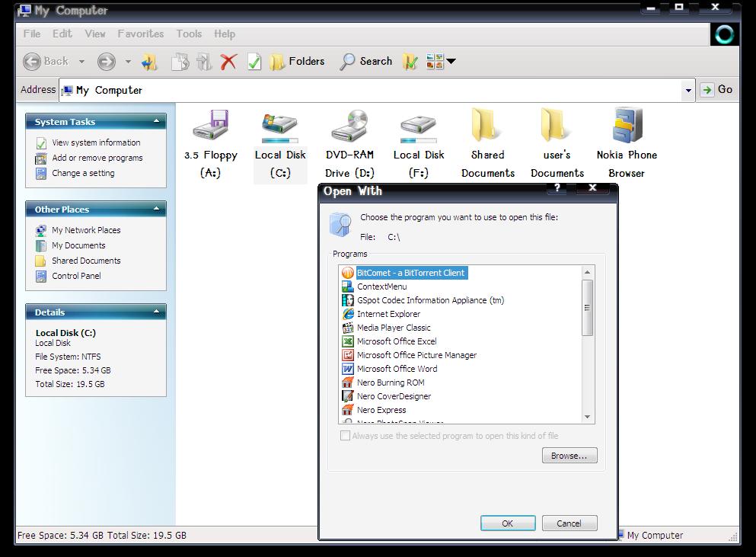Screen dimensions: 756x557
Task: Open the Tools menu
Action: click(189, 34)
